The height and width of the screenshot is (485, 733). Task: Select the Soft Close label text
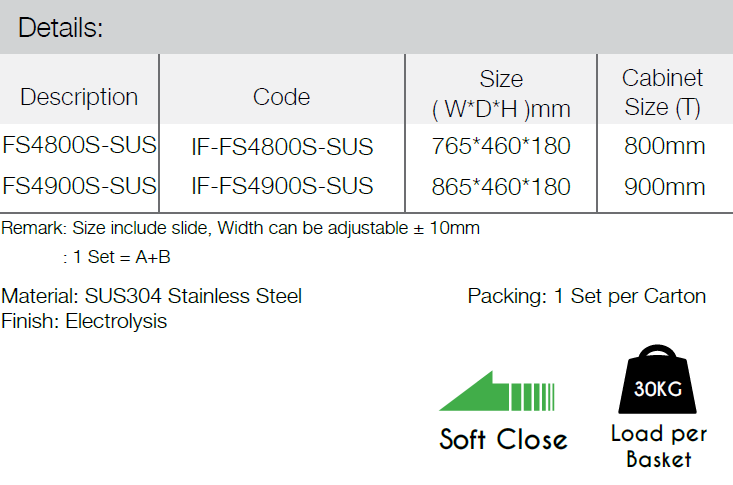click(503, 439)
